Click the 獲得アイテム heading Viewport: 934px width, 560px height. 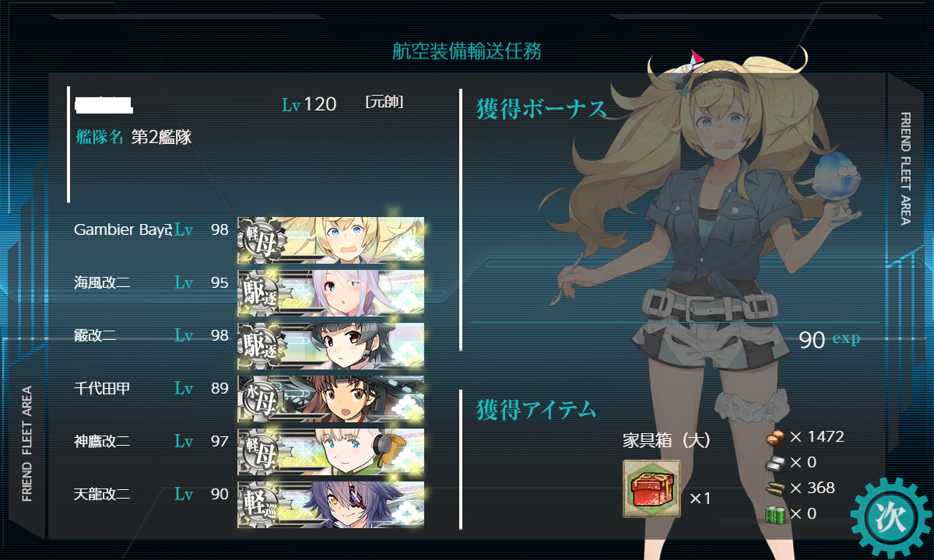[536, 408]
